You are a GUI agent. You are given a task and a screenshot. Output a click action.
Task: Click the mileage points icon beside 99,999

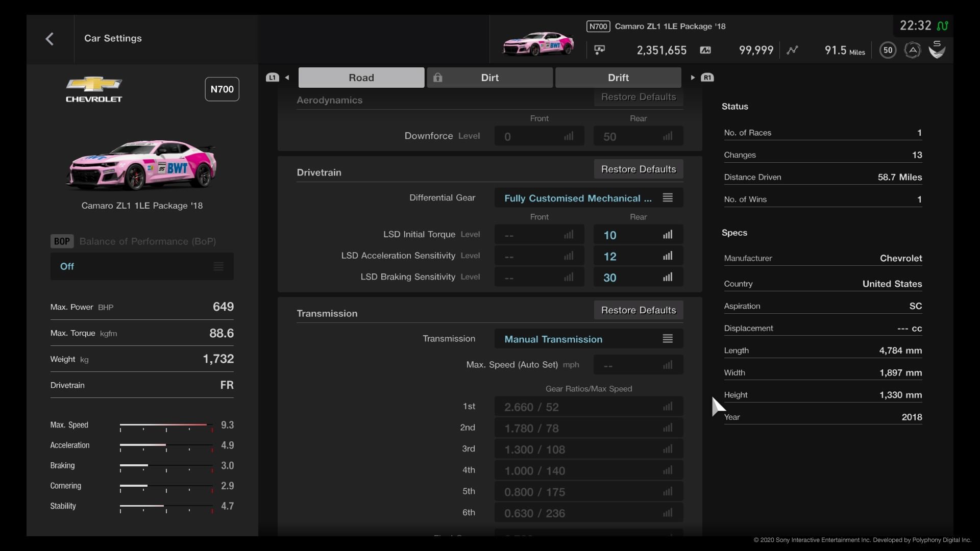705,50
